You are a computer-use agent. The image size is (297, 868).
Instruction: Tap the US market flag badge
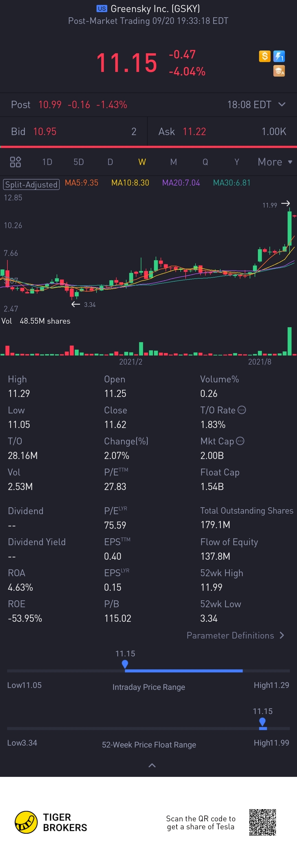(x=101, y=9)
